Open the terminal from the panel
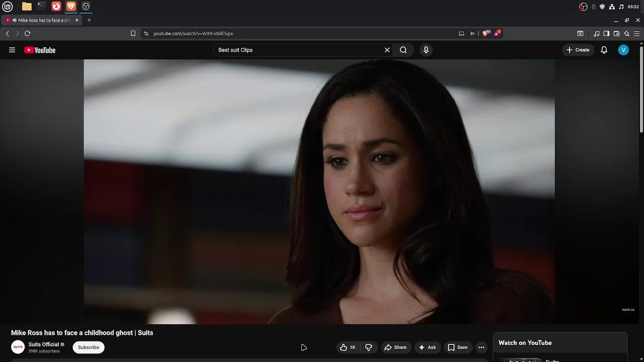644x362 pixels. point(41,7)
